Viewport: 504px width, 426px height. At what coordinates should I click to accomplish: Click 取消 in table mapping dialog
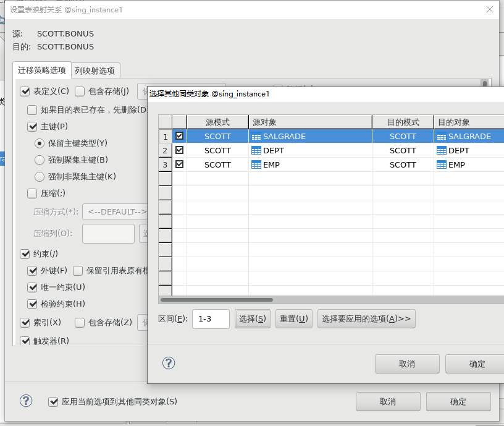388,401
